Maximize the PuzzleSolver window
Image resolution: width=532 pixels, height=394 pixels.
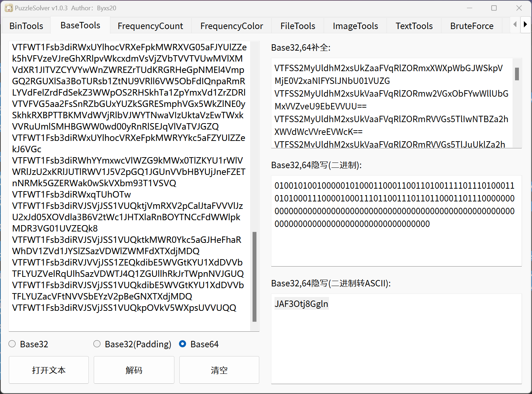click(494, 8)
